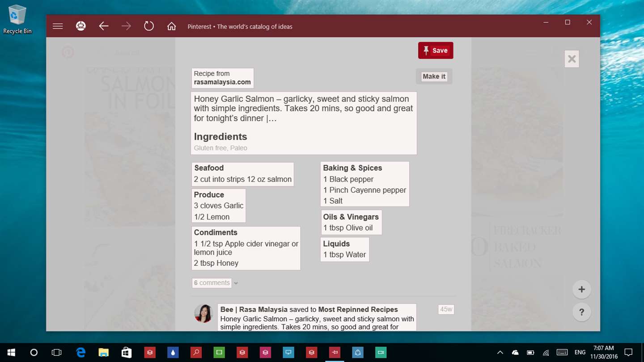Click the Condiments heading

pos(216,232)
